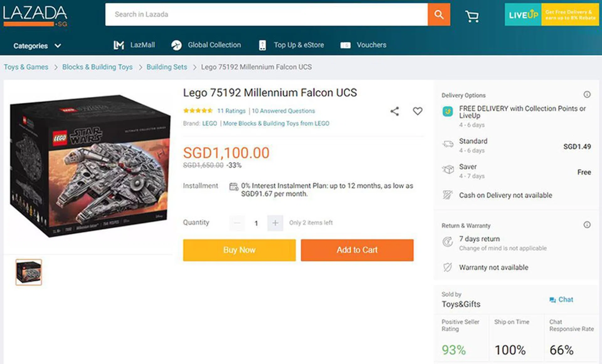Open the 11 Ratings link

point(231,111)
